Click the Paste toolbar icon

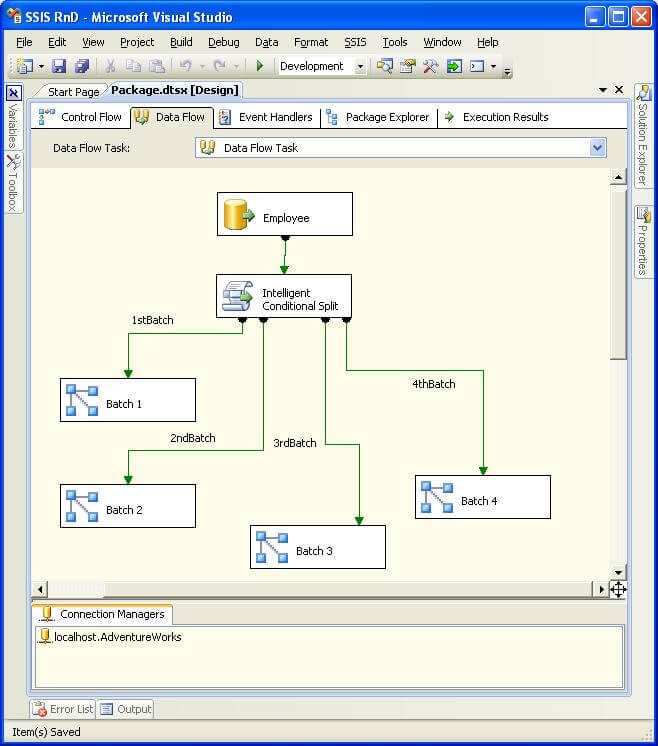[157, 66]
